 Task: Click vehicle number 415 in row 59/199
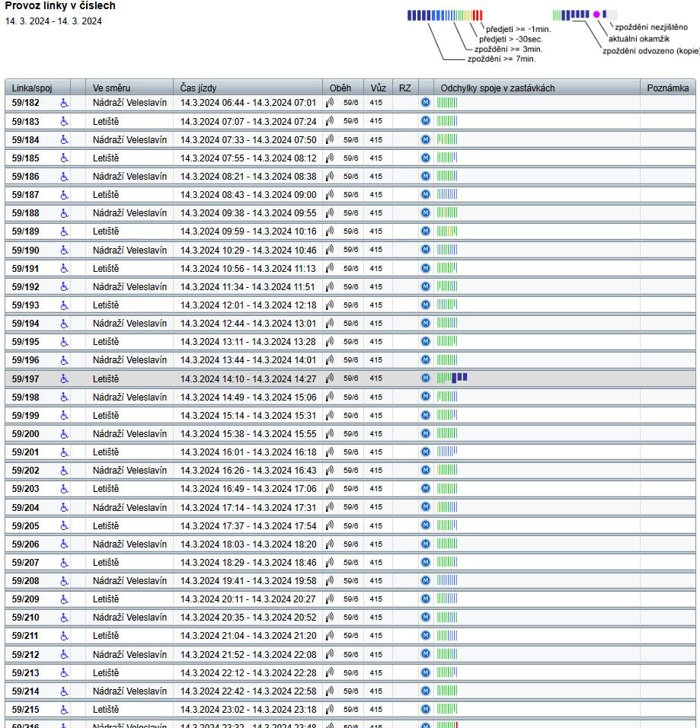376,416
